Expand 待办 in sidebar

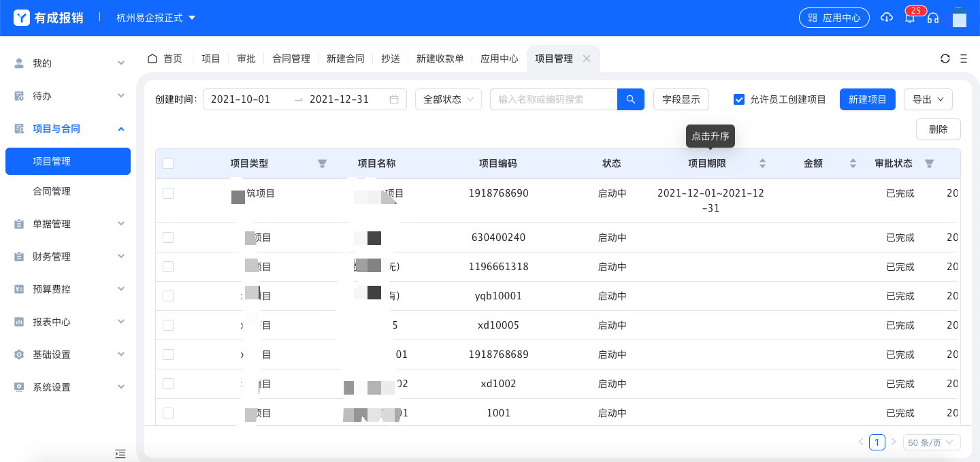tap(68, 96)
